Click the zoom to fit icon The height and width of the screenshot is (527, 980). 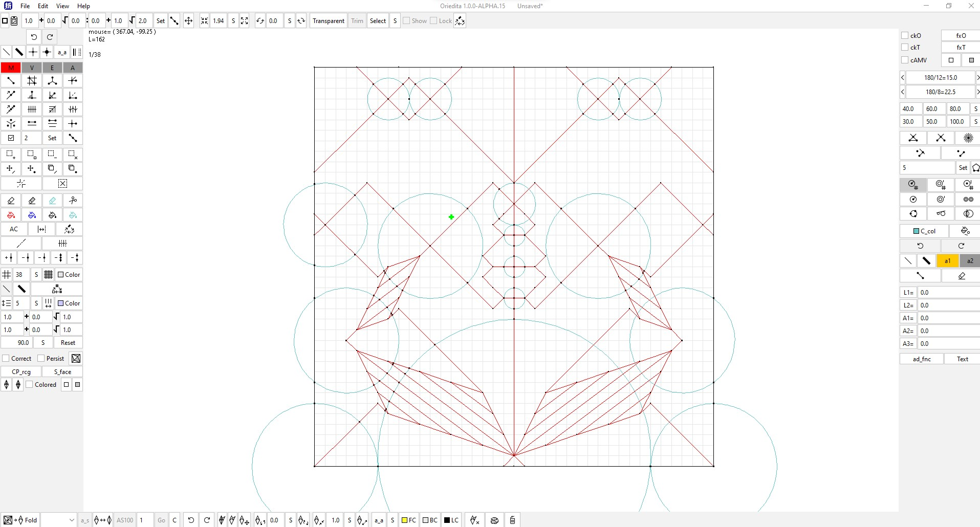point(244,21)
